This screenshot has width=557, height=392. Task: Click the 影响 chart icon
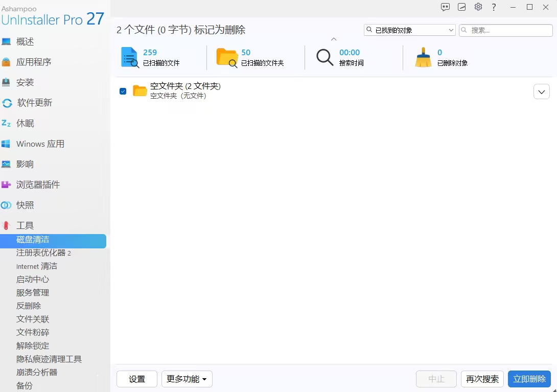pyautogui.click(x=6, y=164)
